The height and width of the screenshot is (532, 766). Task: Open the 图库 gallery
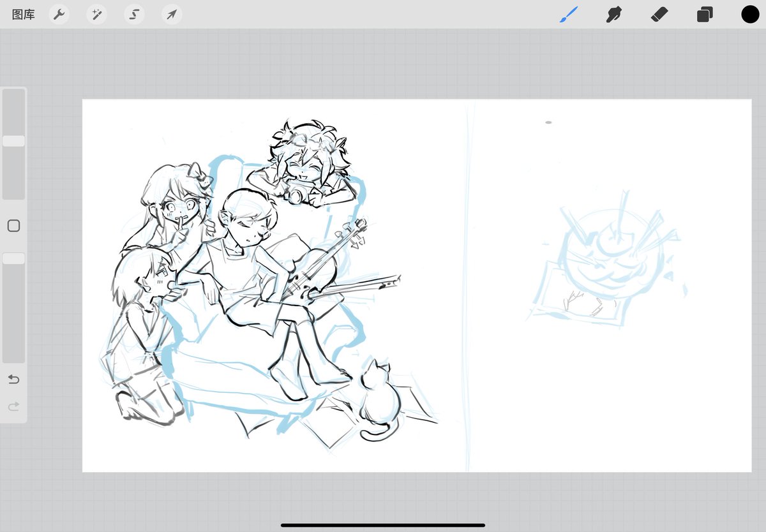24,15
